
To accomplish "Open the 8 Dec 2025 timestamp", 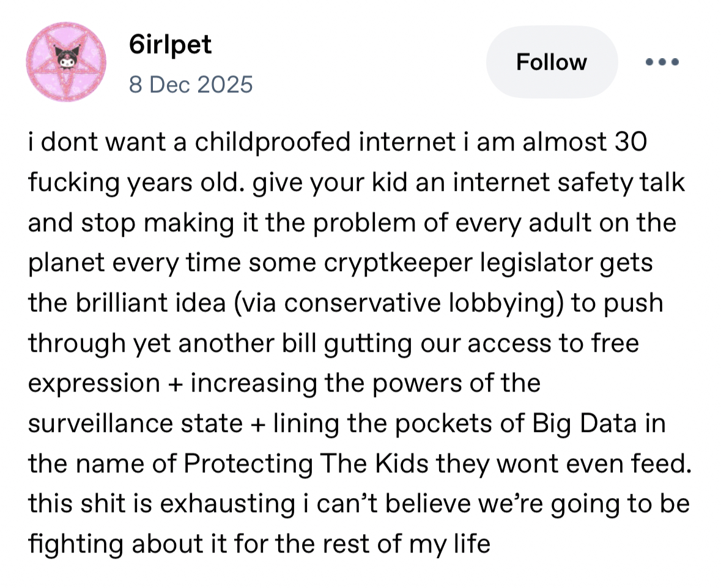I will (190, 84).
